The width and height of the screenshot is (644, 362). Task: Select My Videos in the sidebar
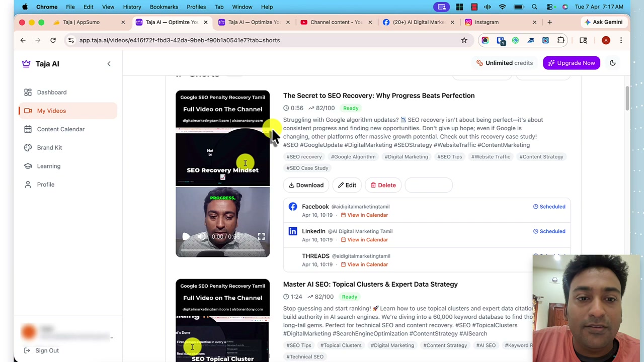click(x=68, y=111)
